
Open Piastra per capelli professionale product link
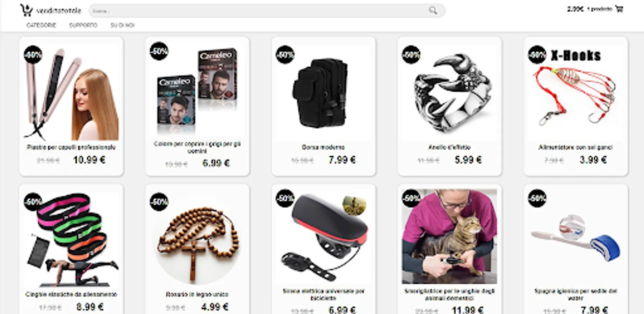pos(71,147)
